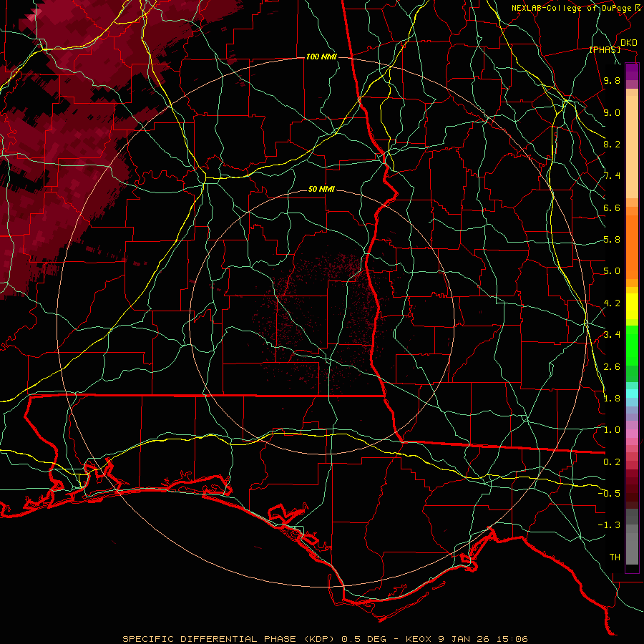The image size is (644, 644).
Task: Click the 1.0 scale value
Action: coord(612,431)
